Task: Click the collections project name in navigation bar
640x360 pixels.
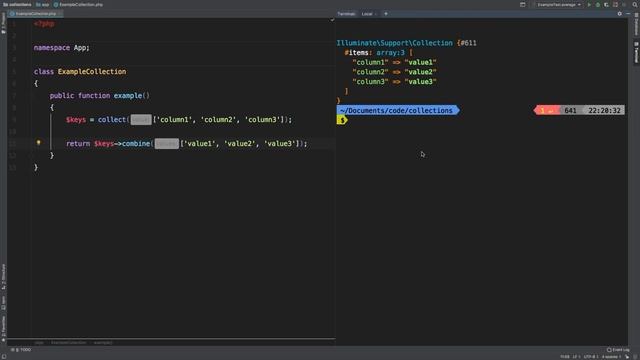Action: [17, 4]
